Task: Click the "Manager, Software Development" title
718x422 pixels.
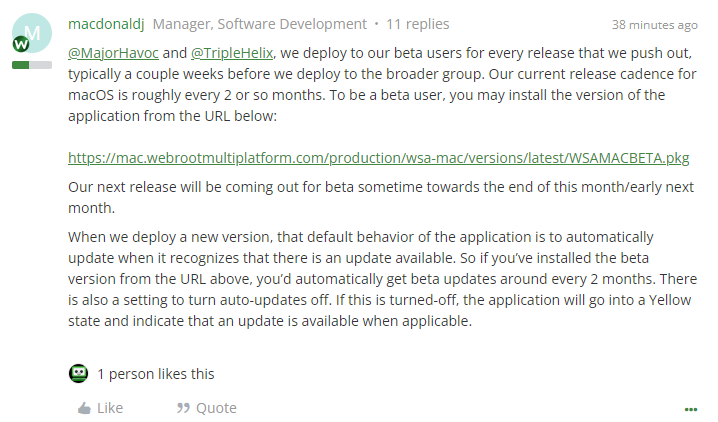Action: click(259, 24)
